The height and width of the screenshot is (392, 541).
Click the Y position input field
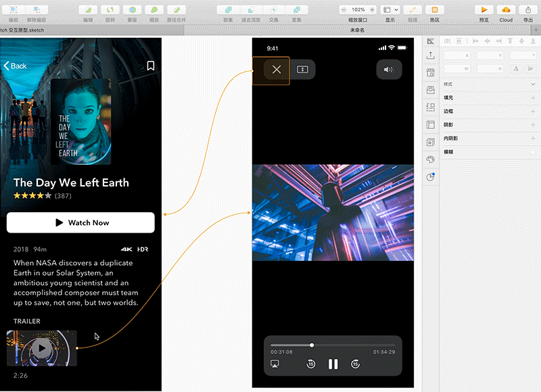point(490,55)
